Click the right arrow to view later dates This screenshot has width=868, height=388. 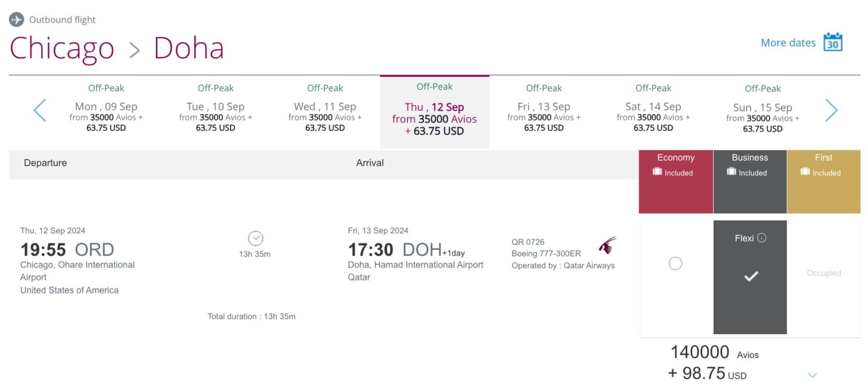(831, 110)
